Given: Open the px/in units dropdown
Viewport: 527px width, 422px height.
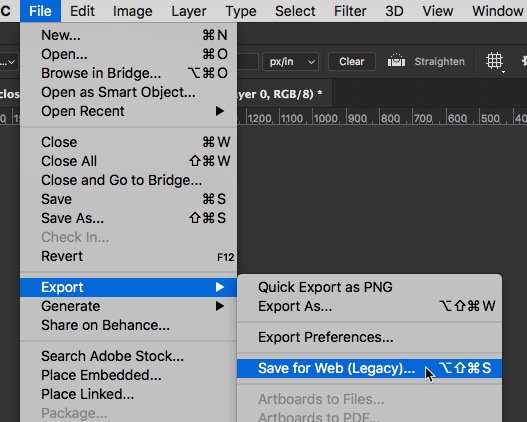Looking at the screenshot, I should point(290,61).
